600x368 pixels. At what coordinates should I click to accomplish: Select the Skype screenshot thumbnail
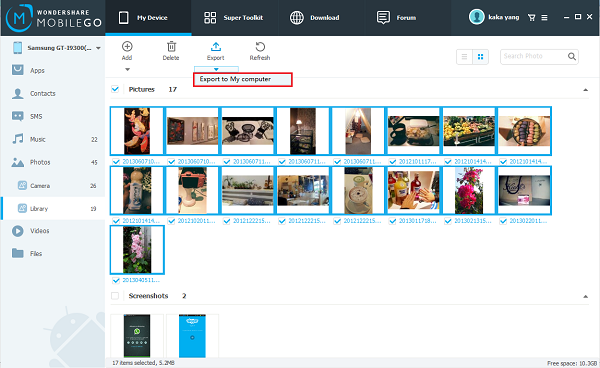coord(192,336)
